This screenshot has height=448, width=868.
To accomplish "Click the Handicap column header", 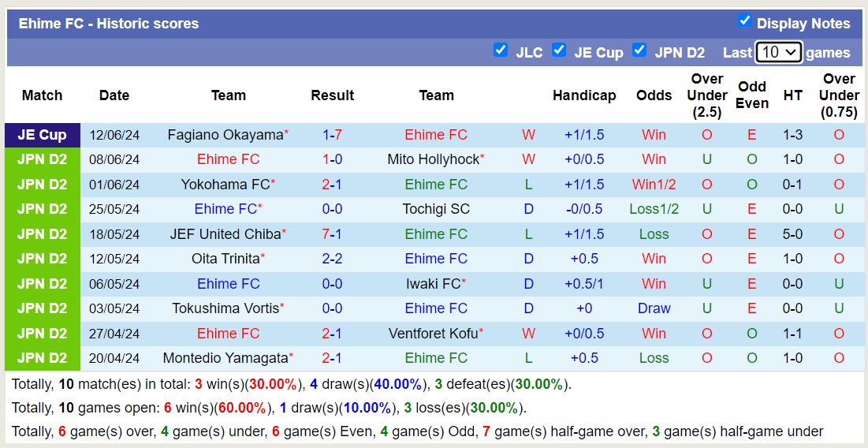I will click(x=584, y=95).
